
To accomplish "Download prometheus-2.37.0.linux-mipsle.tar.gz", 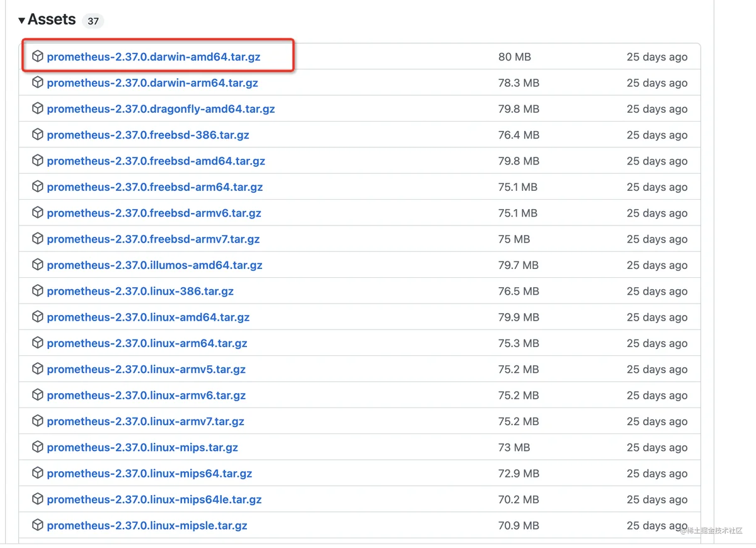I will point(147,525).
